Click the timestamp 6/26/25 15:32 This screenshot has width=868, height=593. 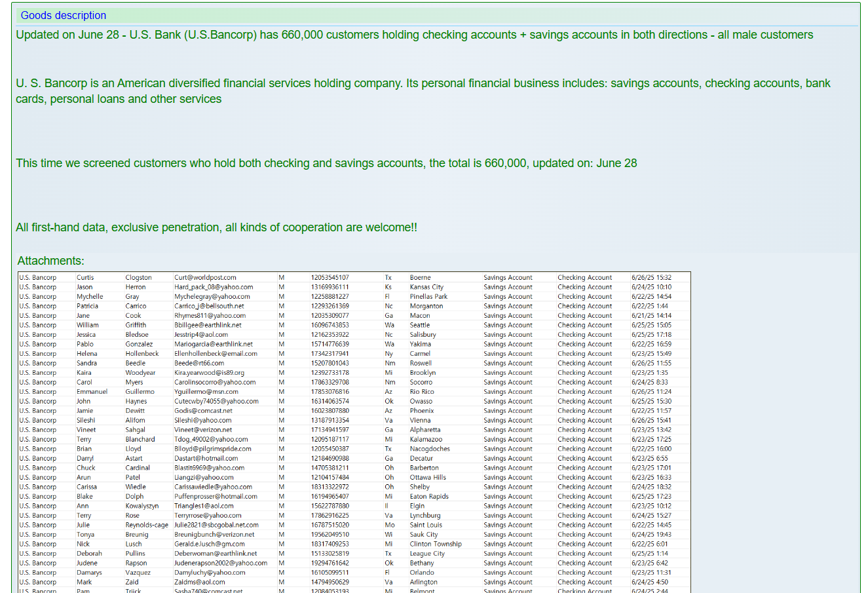click(x=651, y=278)
